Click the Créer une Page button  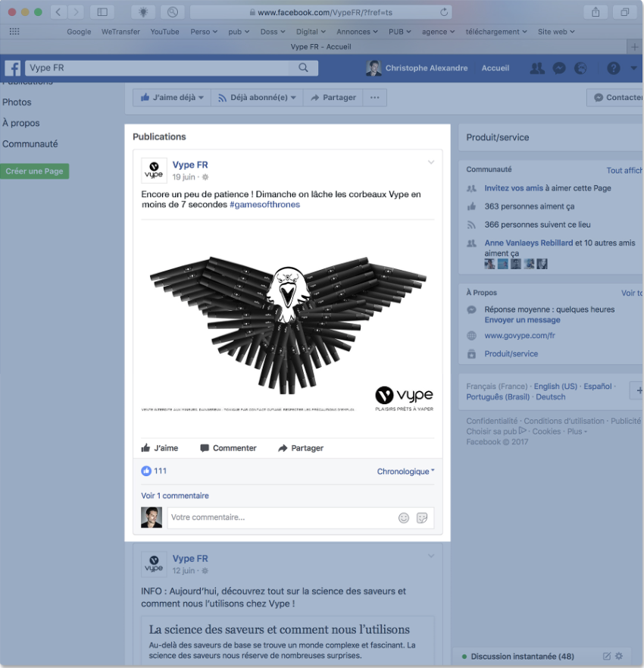pos(34,171)
